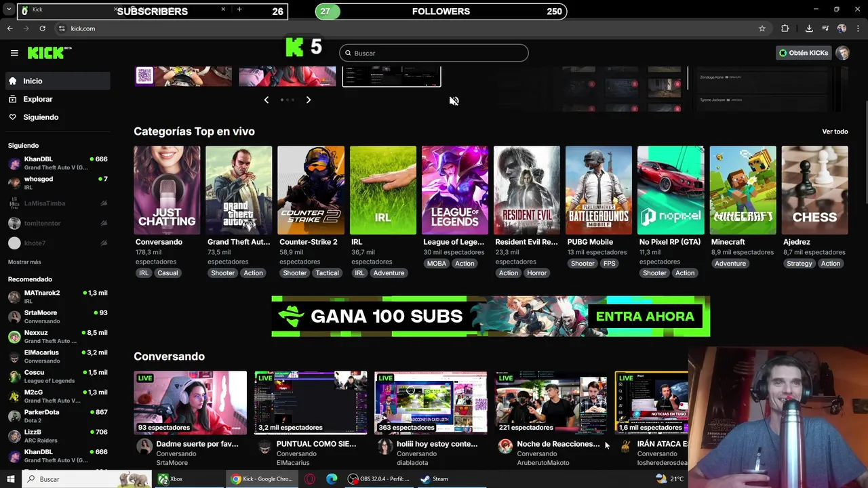868x488 pixels.
Task: Open the Chess (Ajedrez) category card
Action: coord(815,190)
